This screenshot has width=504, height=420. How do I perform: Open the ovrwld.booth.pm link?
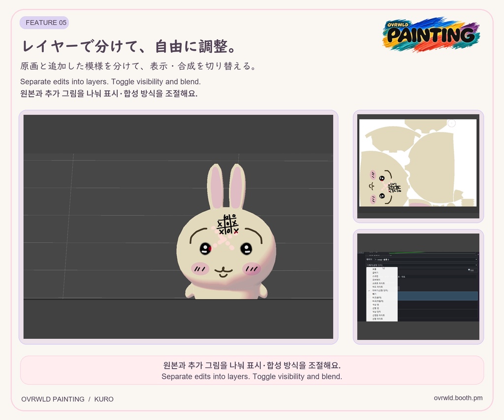(x=458, y=398)
